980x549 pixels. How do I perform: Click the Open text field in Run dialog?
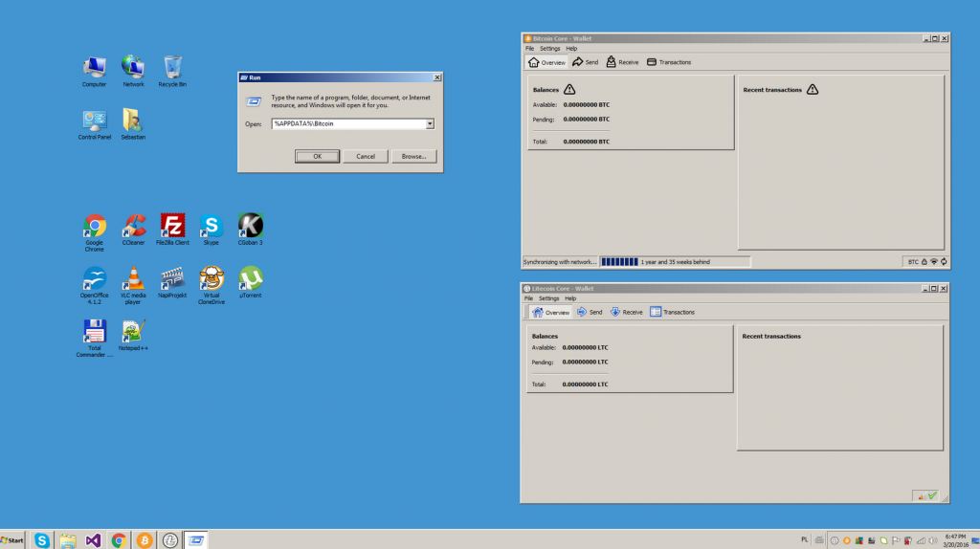click(x=347, y=123)
